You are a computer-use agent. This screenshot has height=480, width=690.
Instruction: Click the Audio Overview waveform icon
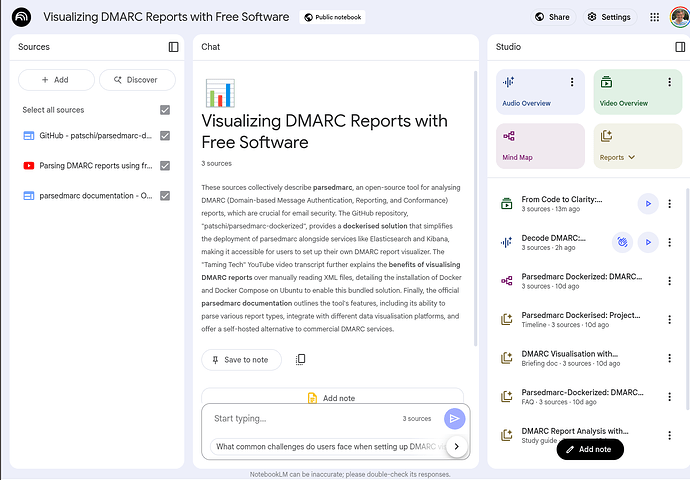pyautogui.click(x=509, y=82)
